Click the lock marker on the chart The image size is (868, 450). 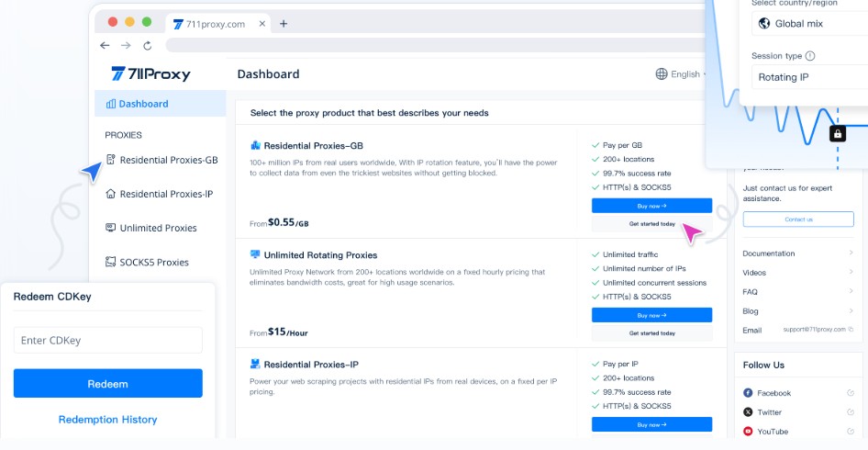838,133
